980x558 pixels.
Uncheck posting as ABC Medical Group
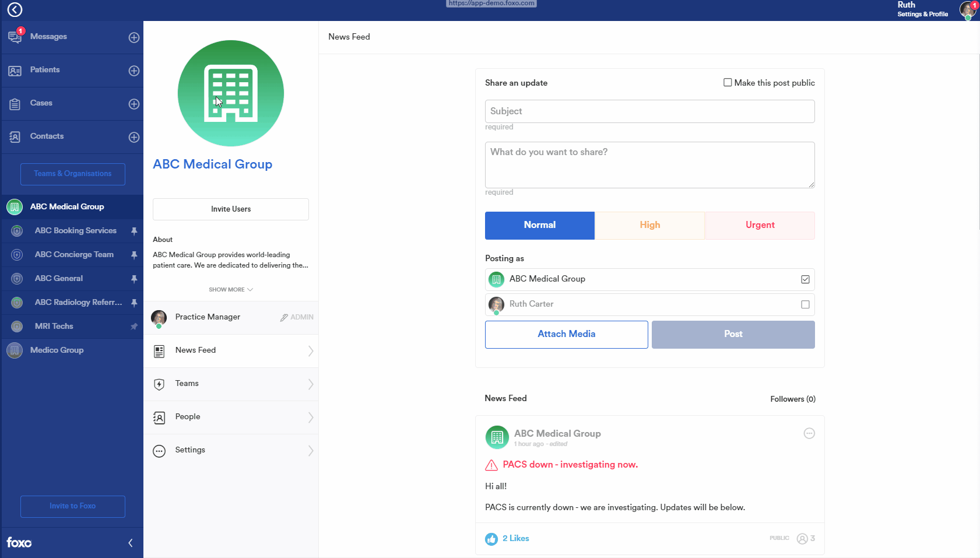[x=805, y=279]
